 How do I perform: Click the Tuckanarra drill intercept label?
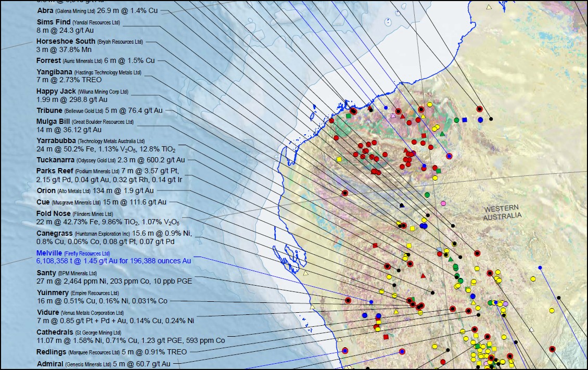point(110,160)
